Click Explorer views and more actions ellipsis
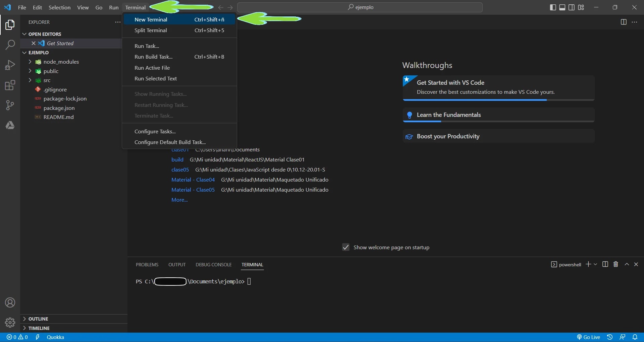This screenshot has height=342, width=644. point(117,22)
